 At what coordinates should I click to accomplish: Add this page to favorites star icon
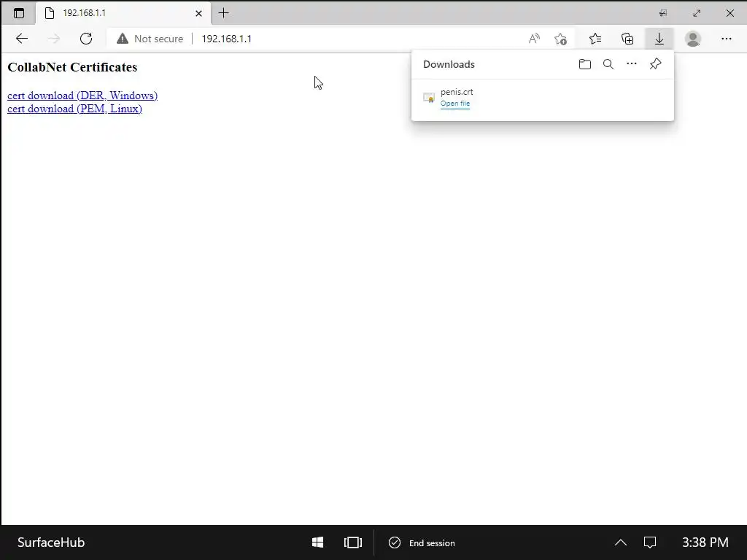point(560,39)
